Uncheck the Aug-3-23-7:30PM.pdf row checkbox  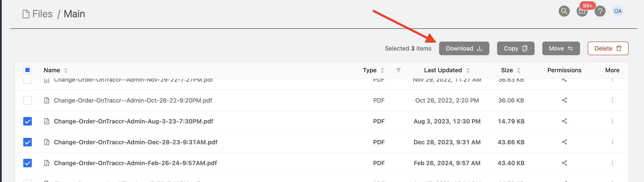tap(28, 121)
